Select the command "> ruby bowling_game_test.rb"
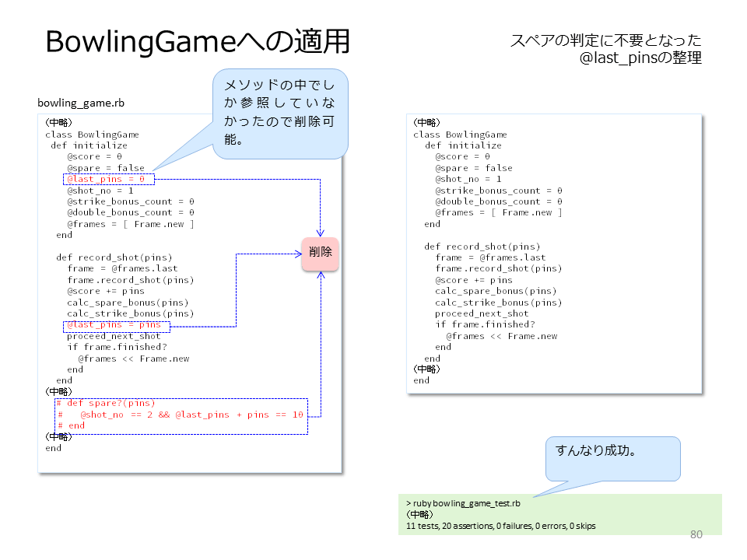 [x=463, y=503]
